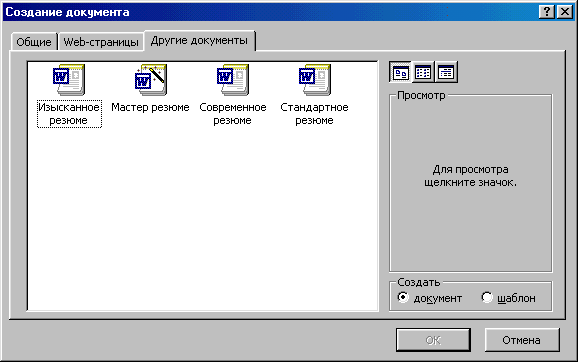Select the Стандартное резюме template icon

tap(314, 80)
